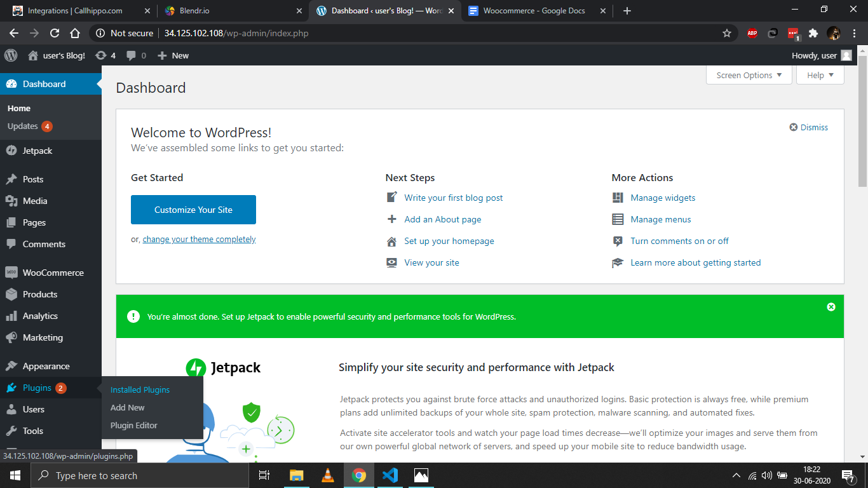The height and width of the screenshot is (488, 868).
Task: Open VLC from the Windows taskbar
Action: point(328,475)
